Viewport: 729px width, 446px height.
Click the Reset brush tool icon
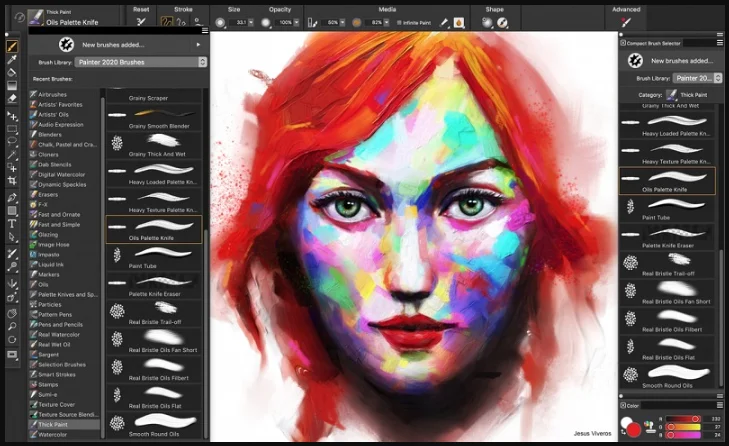141,22
